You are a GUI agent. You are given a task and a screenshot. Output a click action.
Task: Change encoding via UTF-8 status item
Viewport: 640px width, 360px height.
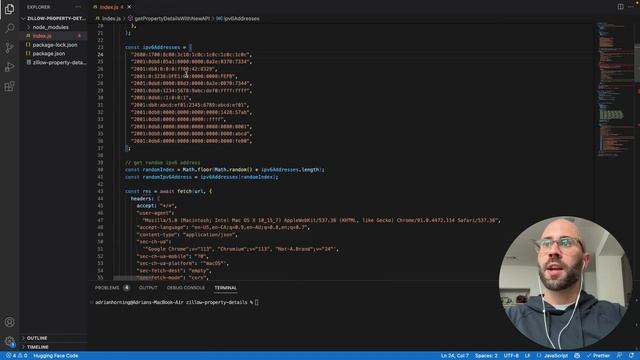point(511,356)
